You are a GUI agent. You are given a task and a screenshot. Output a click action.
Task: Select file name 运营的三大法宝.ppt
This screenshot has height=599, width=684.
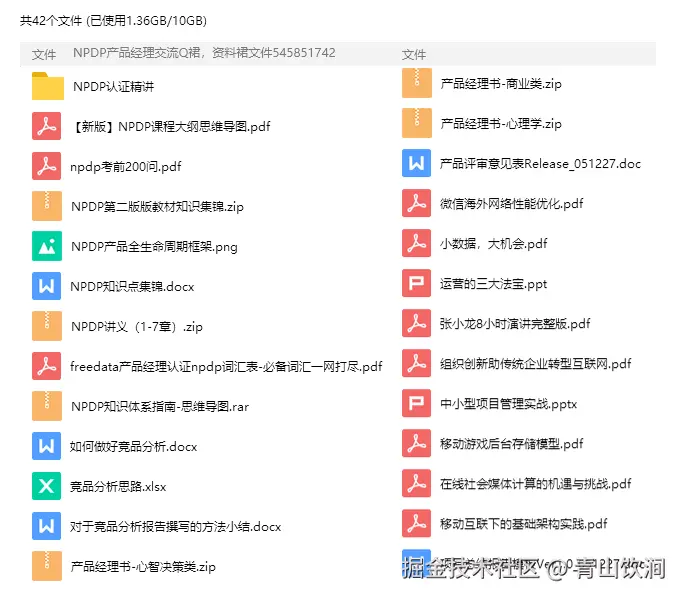pyautogui.click(x=493, y=284)
